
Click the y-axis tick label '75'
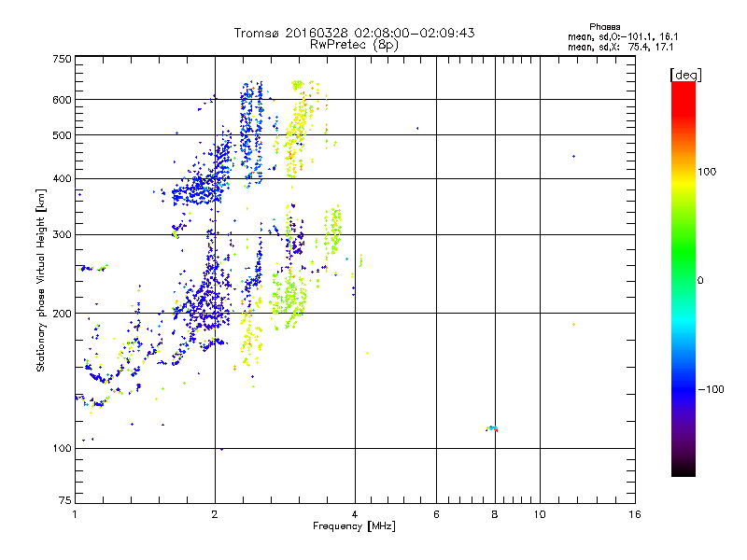coord(65,500)
